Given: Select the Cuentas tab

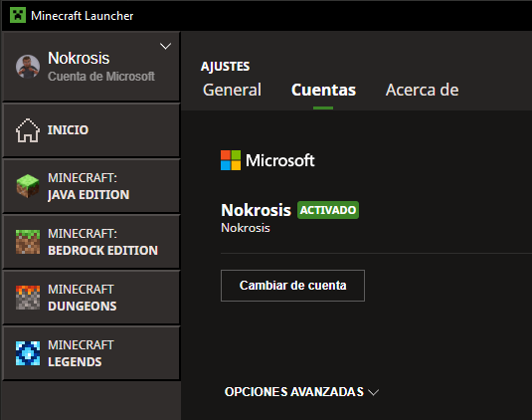Looking at the screenshot, I should point(323,90).
